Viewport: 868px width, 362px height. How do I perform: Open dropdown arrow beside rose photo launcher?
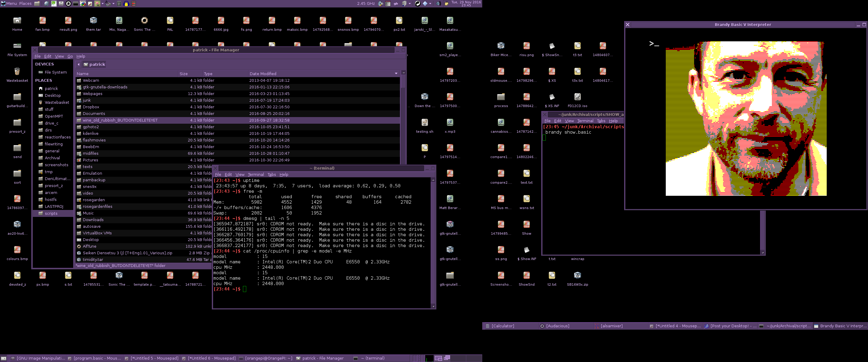[x=102, y=4]
